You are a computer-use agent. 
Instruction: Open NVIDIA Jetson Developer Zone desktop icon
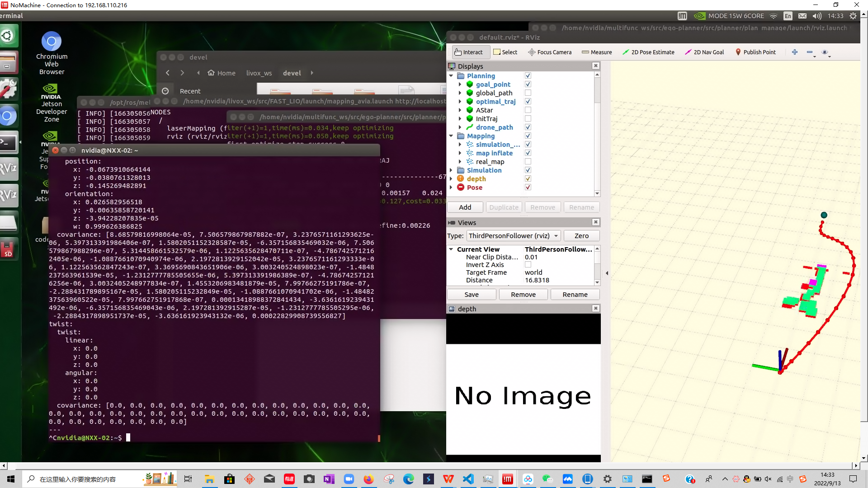[x=51, y=103]
